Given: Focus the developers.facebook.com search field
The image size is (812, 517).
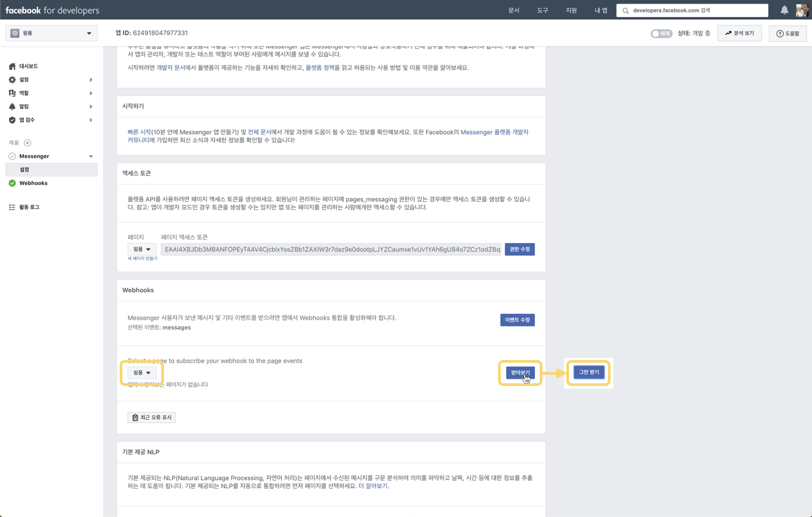Looking at the screenshot, I should 692,10.
